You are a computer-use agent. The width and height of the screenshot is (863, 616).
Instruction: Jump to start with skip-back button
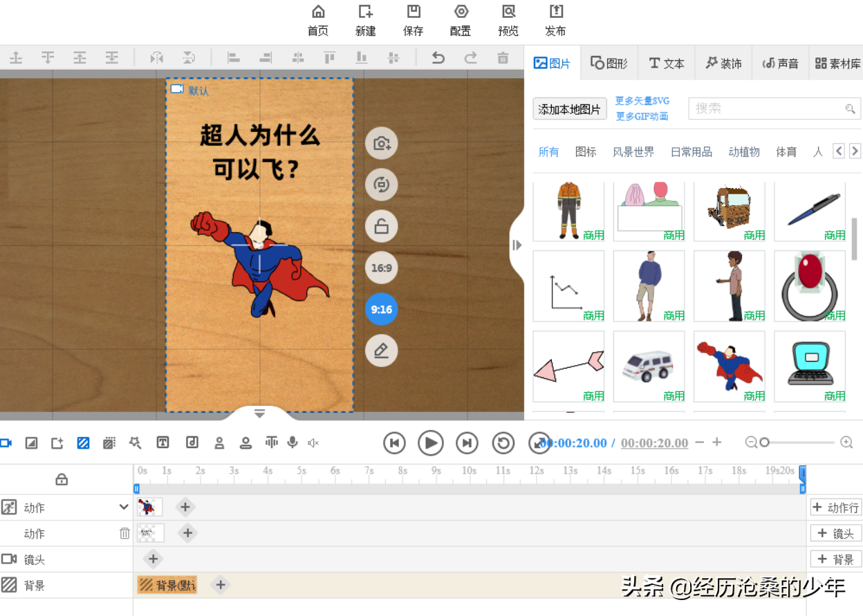click(394, 442)
